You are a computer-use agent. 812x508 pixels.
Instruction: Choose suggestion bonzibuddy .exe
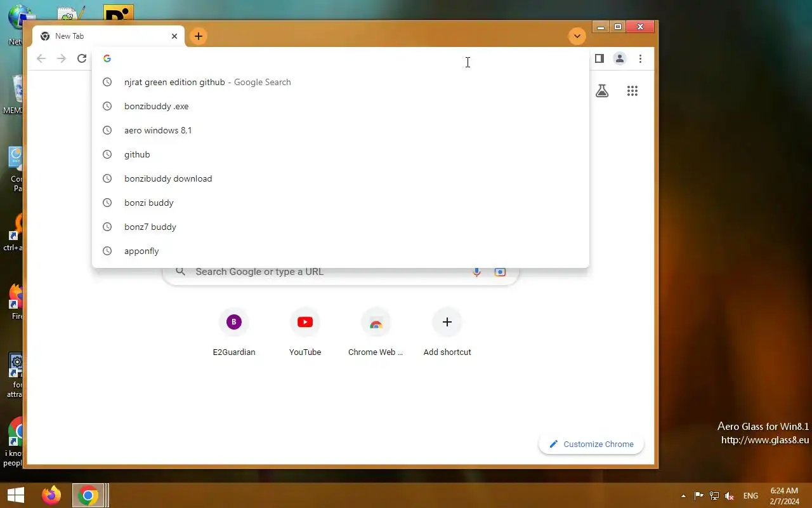(341, 106)
